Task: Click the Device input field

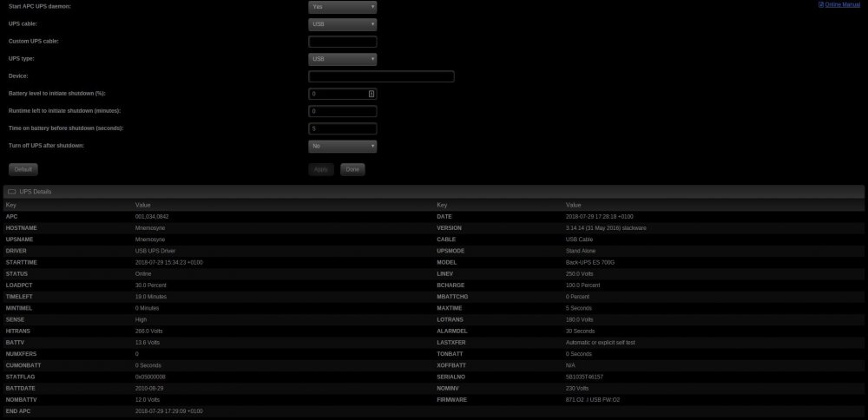Action: (381, 76)
